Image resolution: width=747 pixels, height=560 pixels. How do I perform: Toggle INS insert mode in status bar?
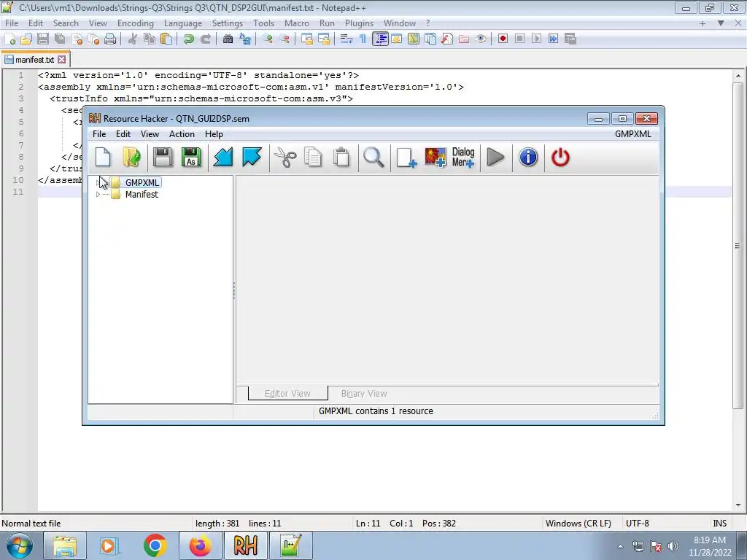(x=719, y=524)
